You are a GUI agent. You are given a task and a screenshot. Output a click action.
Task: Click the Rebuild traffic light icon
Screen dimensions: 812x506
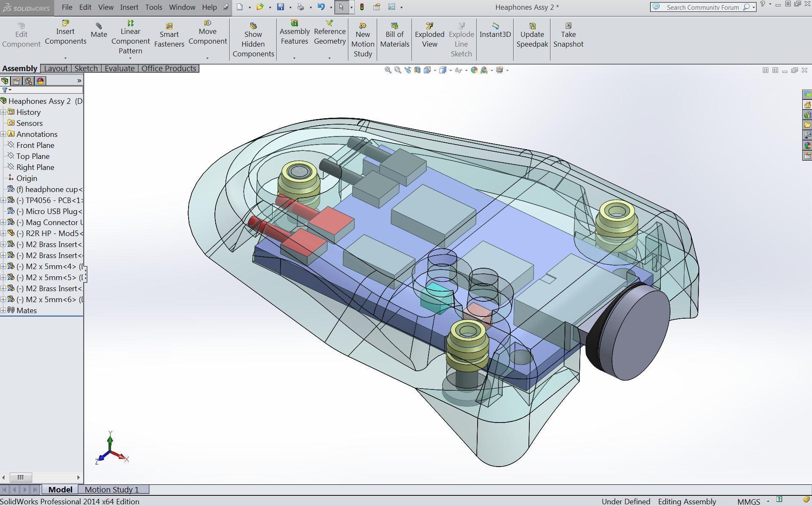click(x=362, y=7)
